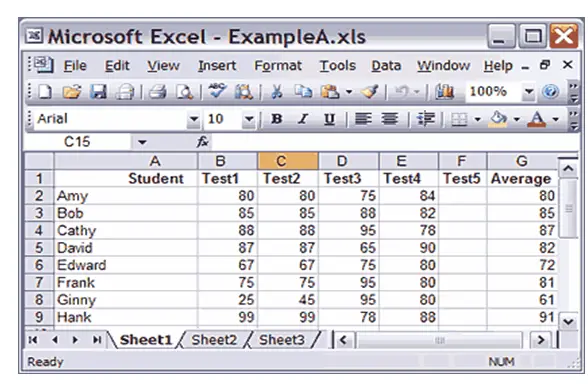
Task: Click the horizontal scrollbar right arrow
Action: (540, 340)
